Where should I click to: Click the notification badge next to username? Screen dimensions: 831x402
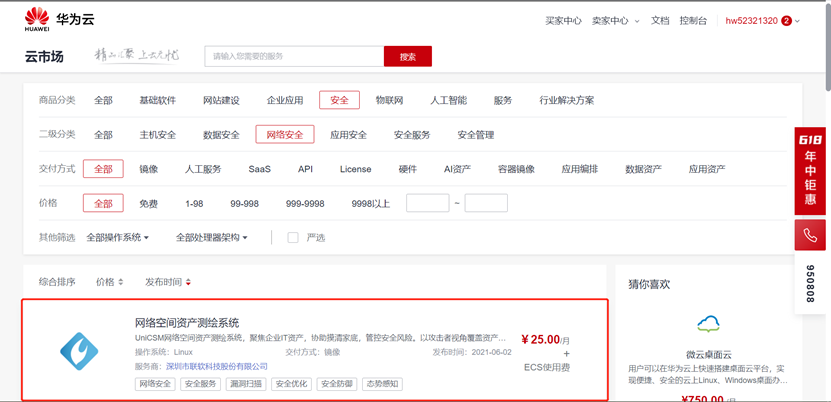pyautogui.click(x=786, y=21)
